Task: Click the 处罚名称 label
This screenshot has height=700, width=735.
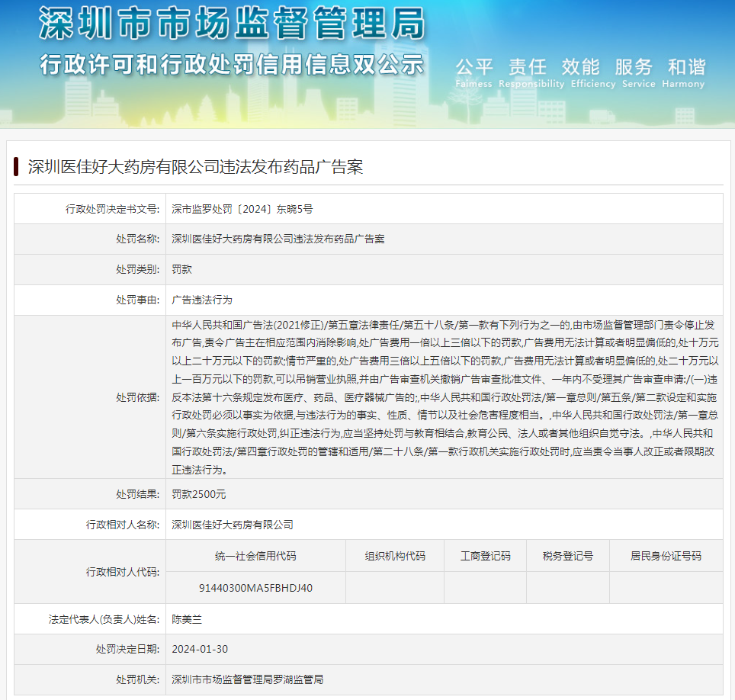Action: tap(138, 239)
